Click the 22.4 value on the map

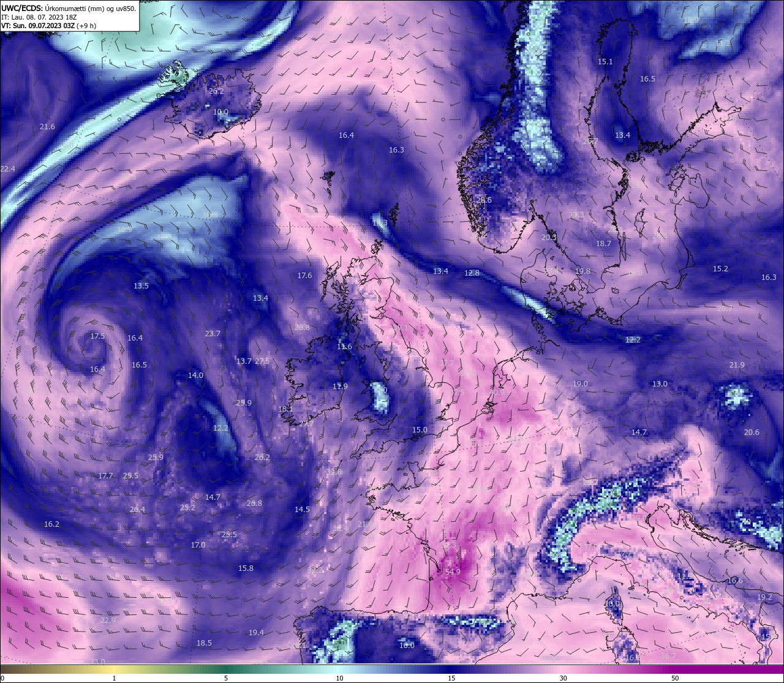pos(7,169)
